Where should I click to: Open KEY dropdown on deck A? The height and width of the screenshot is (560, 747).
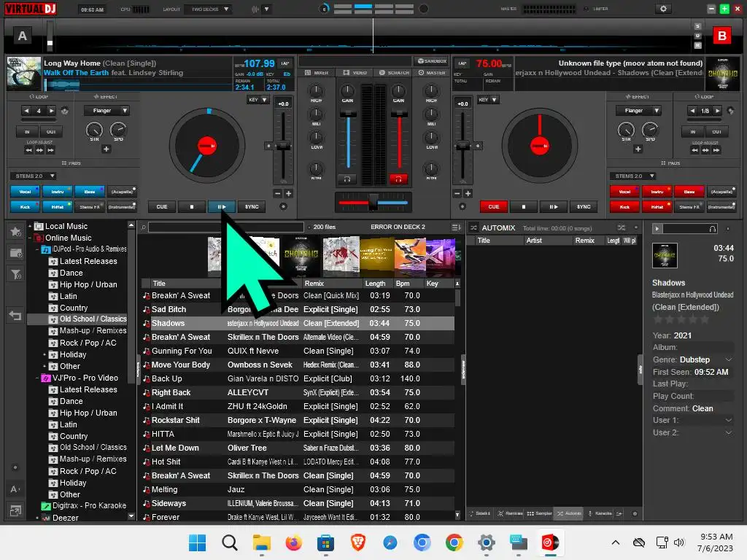point(258,99)
